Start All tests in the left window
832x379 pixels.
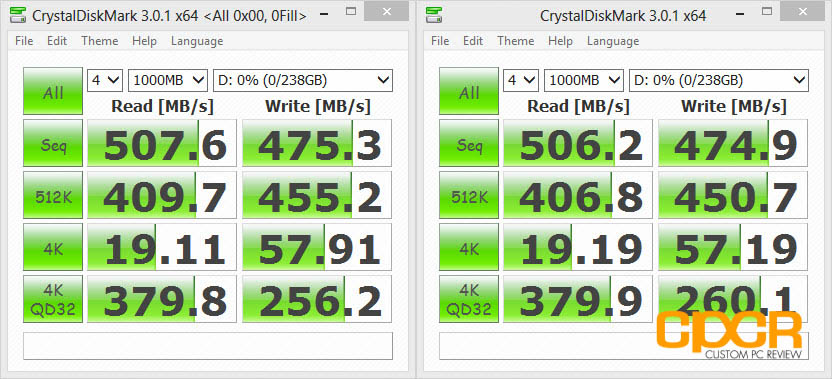[x=53, y=91]
